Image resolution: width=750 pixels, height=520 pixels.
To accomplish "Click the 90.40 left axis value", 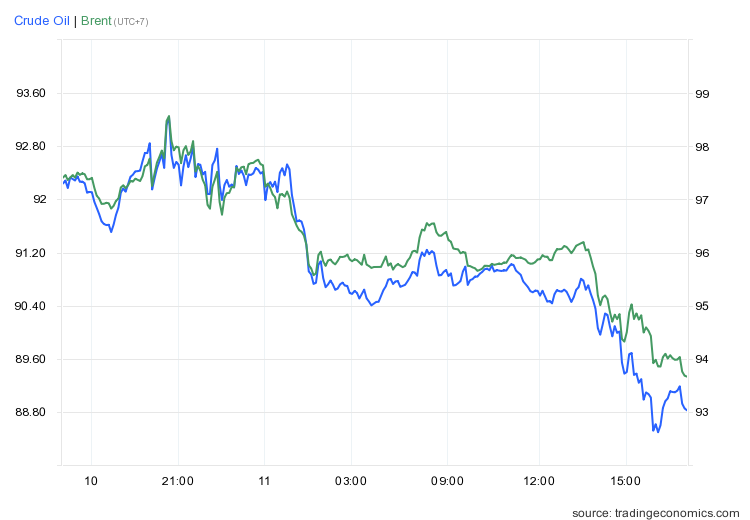I will pos(30,306).
